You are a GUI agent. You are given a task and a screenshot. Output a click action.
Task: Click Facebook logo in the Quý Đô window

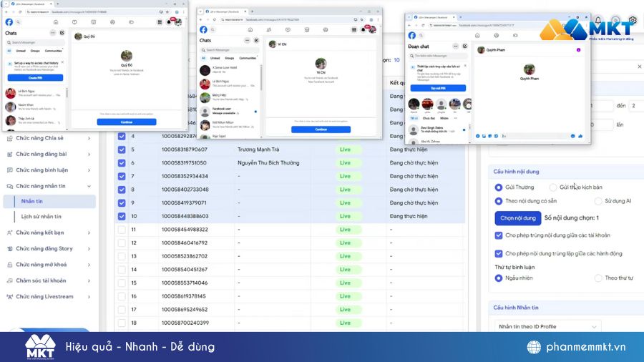(x=9, y=22)
